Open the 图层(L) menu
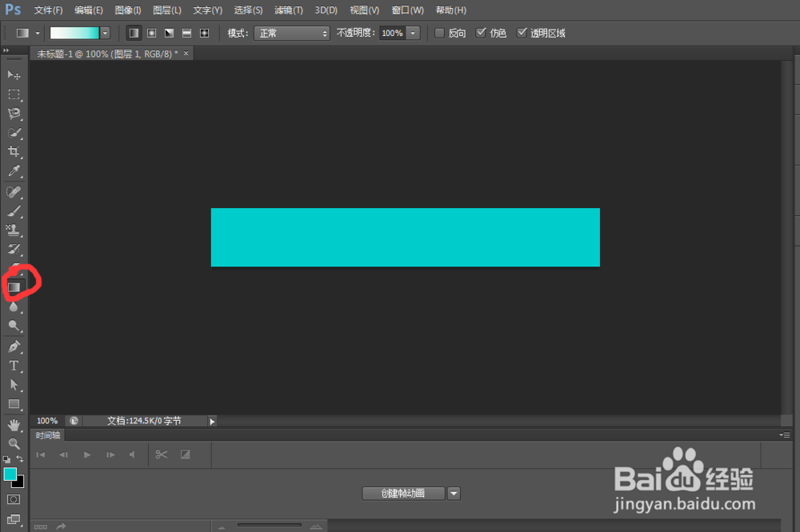This screenshot has height=532, width=800. click(167, 10)
